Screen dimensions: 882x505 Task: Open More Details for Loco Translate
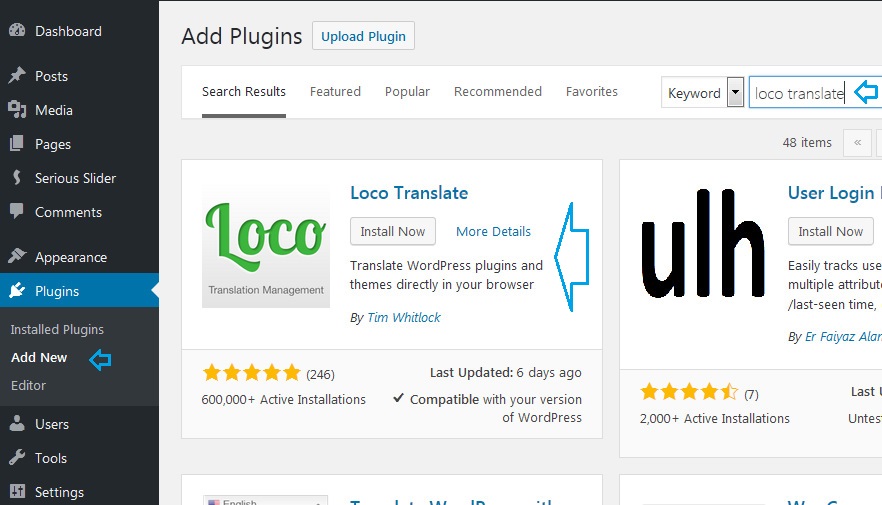click(493, 231)
